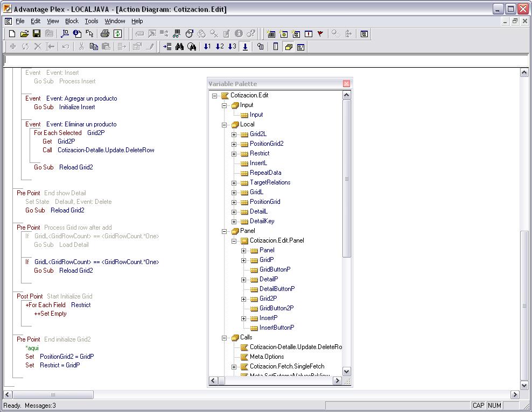Click the stacked boxes icon after expand-all
The width and height of the screenshot is (532, 412).
point(260,46)
